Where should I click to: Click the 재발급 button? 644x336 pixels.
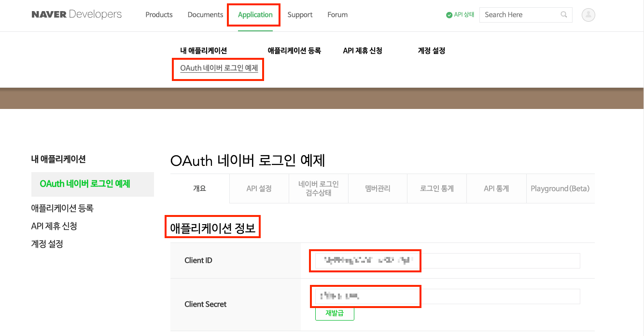[335, 313]
